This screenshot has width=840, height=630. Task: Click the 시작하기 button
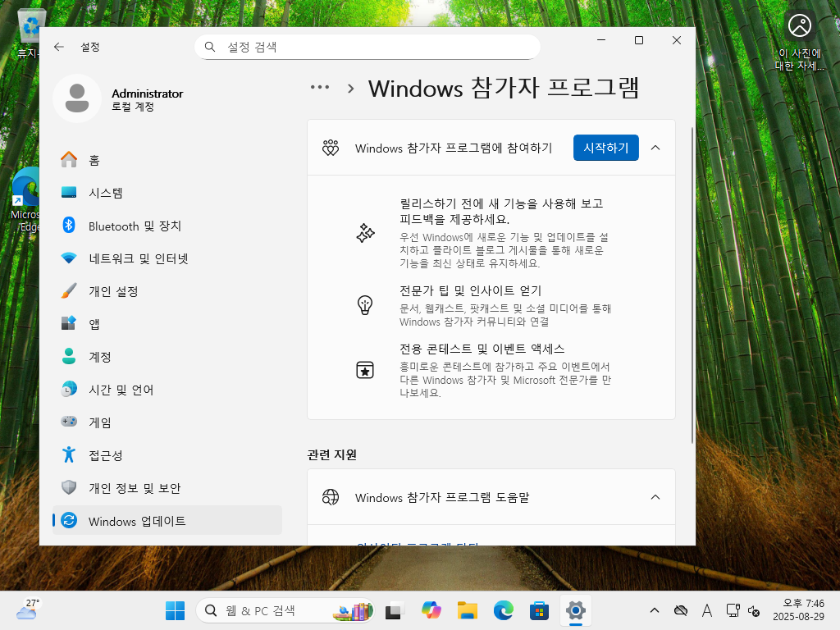(606, 148)
